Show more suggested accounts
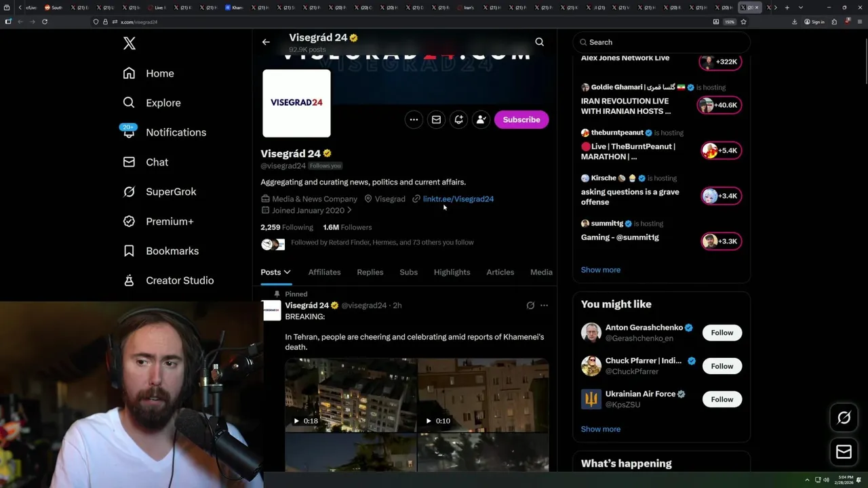 point(601,429)
